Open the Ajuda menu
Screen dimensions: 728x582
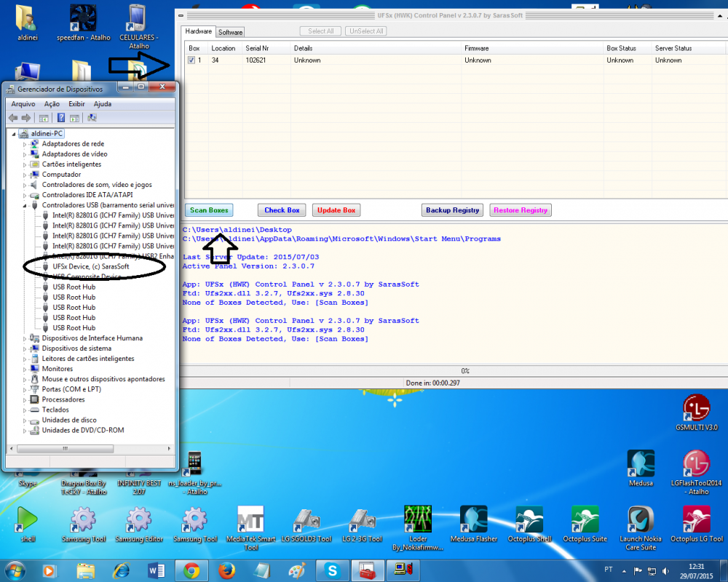click(103, 104)
